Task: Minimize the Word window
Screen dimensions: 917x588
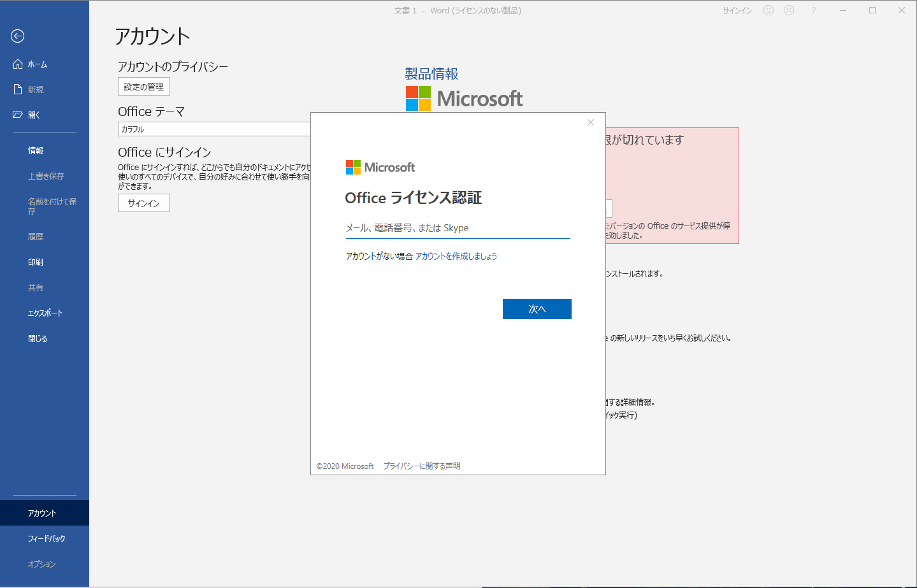Action: tap(843, 10)
